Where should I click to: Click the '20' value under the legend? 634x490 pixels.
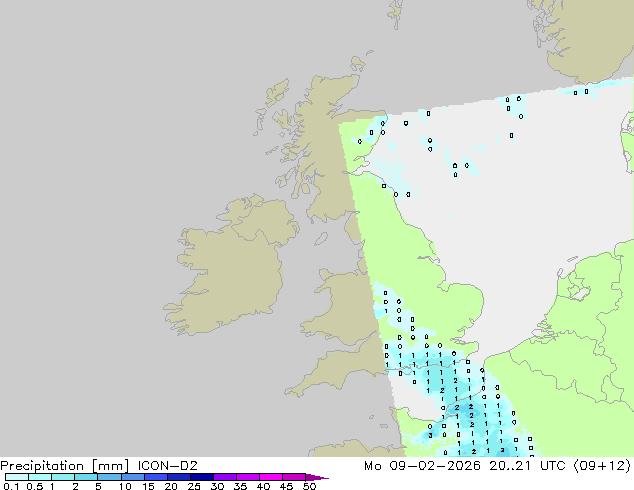coord(171,486)
